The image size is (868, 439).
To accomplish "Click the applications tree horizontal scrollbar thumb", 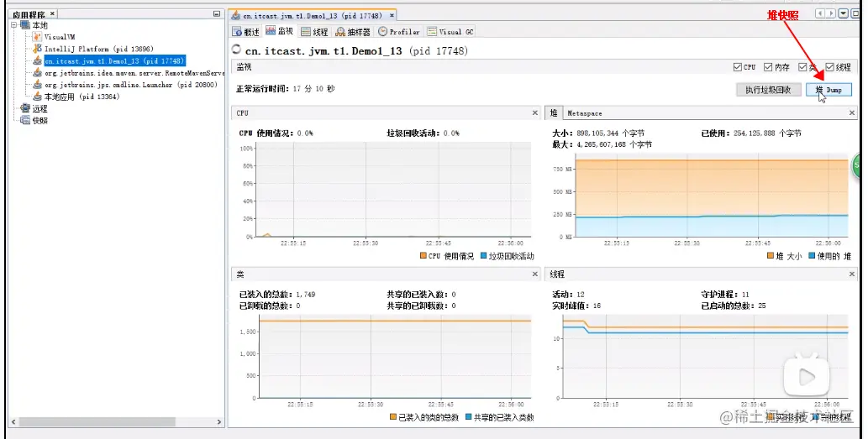I will point(97,422).
